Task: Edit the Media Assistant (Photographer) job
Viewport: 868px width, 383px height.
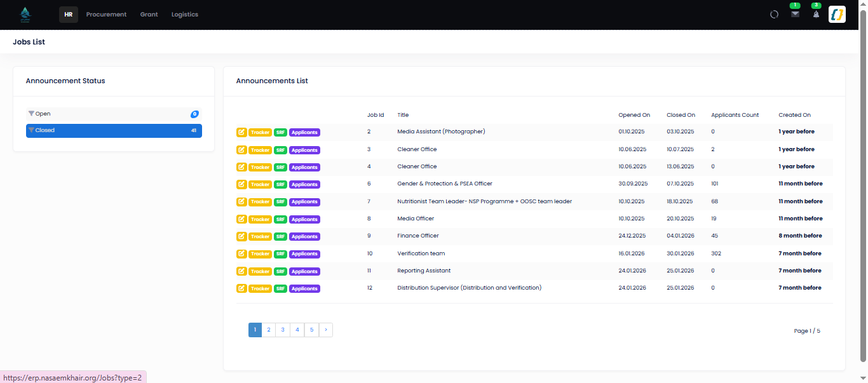Action: [241, 133]
